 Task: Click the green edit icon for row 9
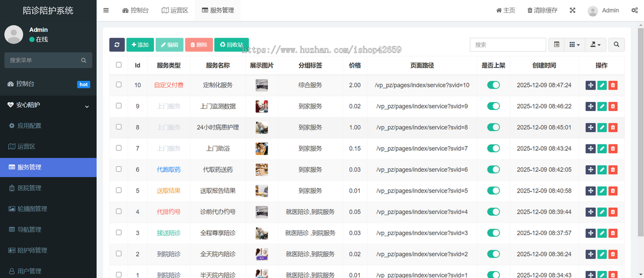coord(602,106)
